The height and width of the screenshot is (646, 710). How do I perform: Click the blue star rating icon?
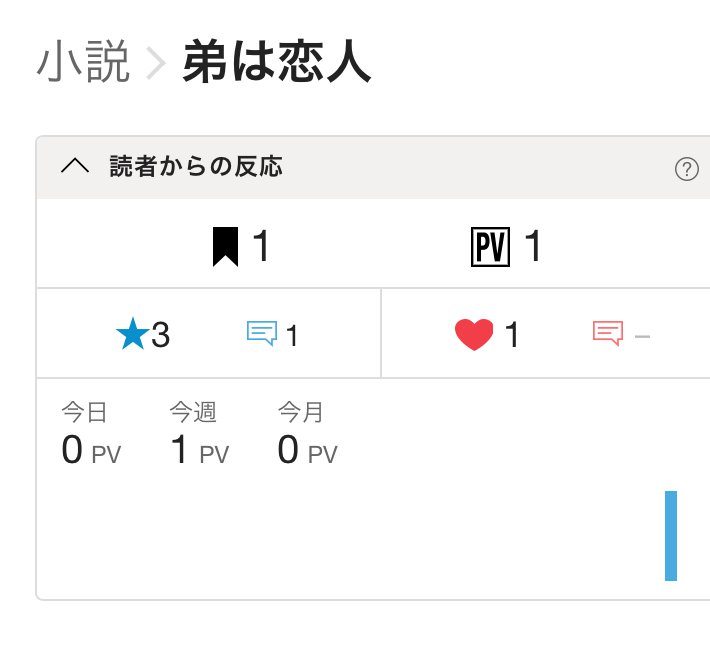point(133,334)
